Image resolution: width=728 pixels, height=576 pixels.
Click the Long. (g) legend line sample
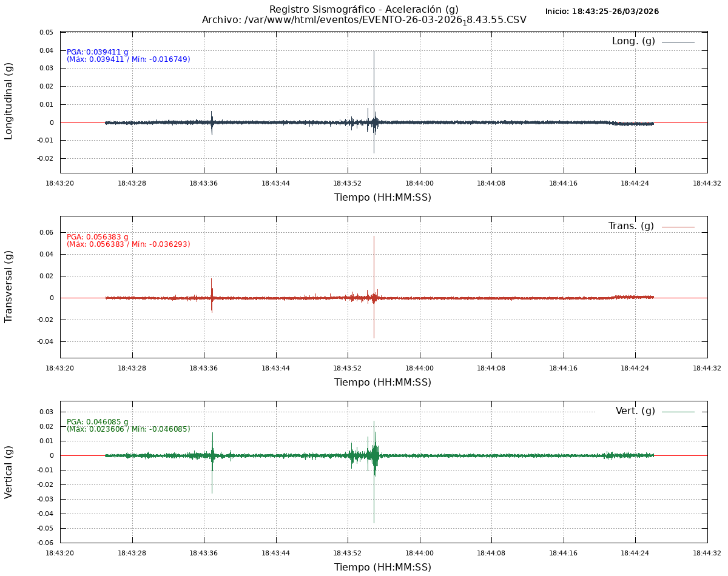click(678, 42)
